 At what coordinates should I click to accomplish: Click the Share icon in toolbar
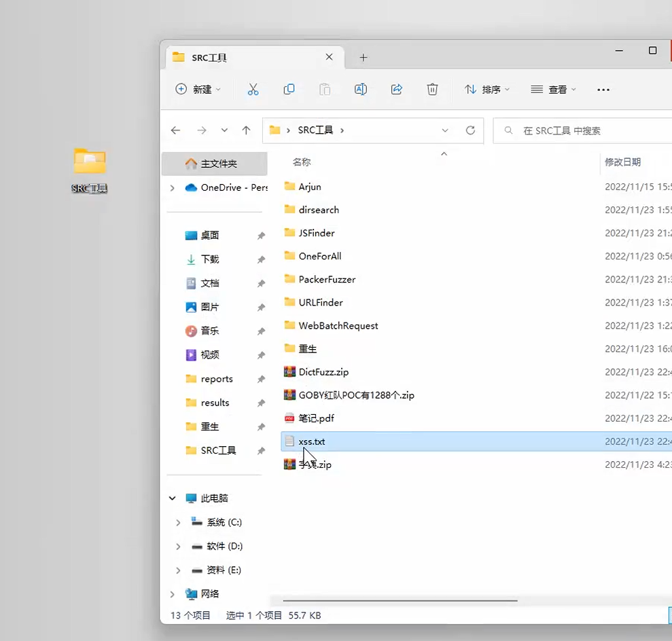coord(396,89)
